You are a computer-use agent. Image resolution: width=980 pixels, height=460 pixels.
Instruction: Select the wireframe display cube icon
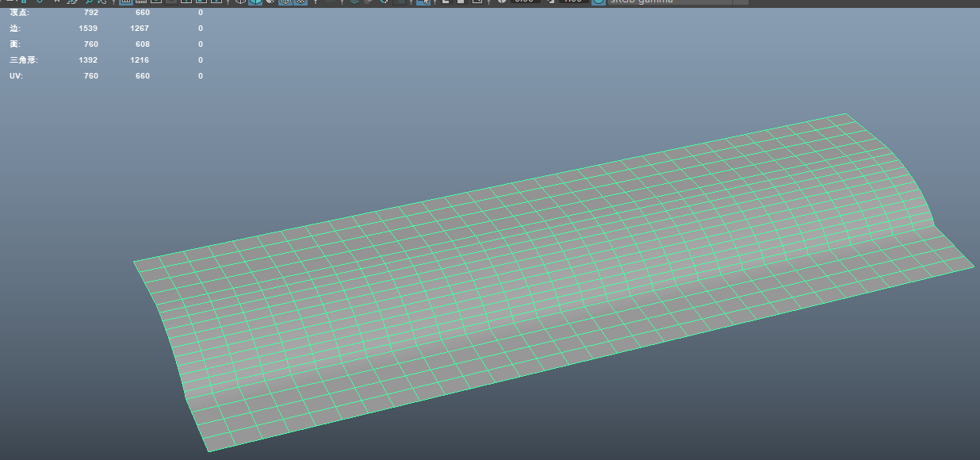pos(240,2)
